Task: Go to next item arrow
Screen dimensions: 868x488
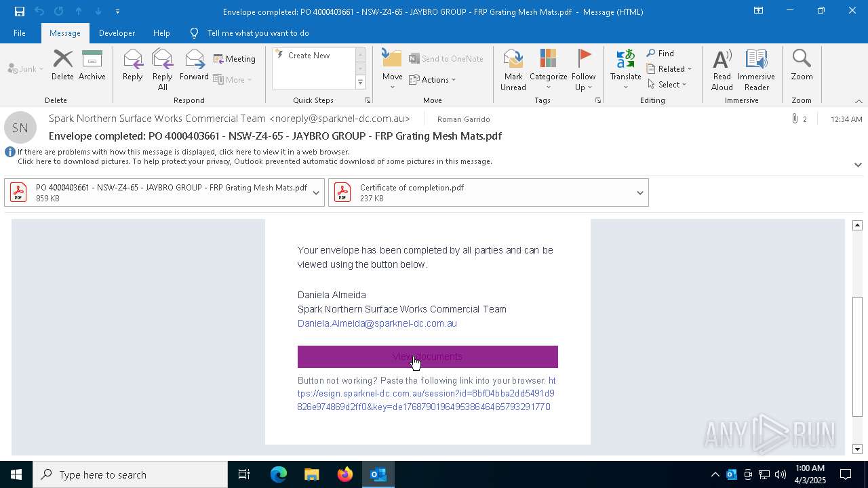Action: click(x=98, y=12)
